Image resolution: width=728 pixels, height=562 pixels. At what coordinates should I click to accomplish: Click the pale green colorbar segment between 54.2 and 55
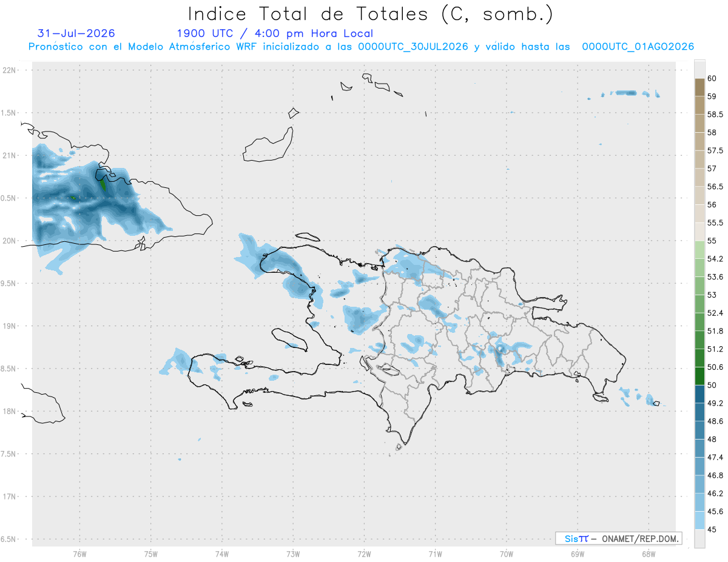click(x=699, y=250)
